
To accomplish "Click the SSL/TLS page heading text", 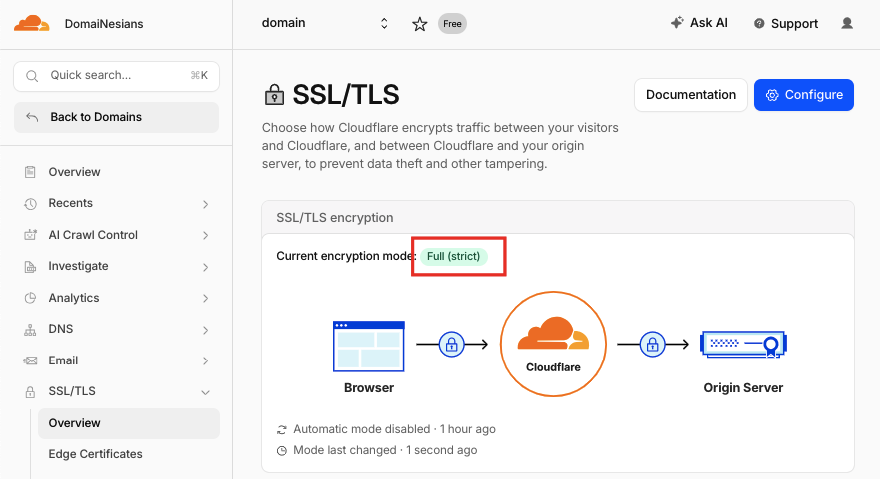I will click(346, 95).
